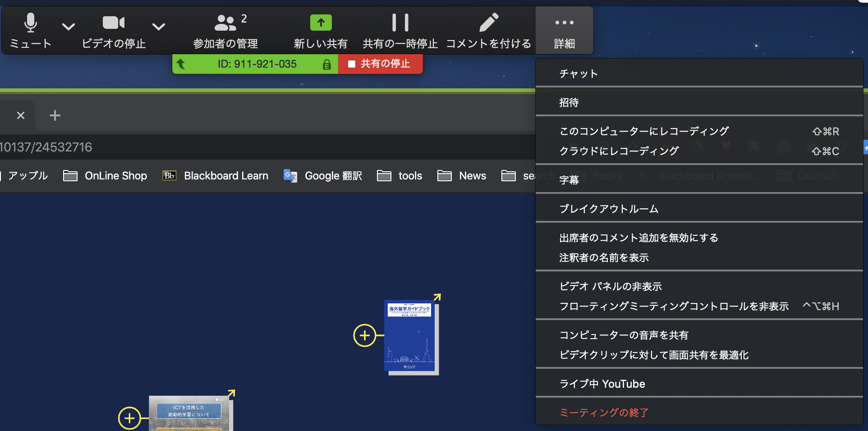Click 'ミーティングの終了' to end meeting

pyautogui.click(x=604, y=413)
